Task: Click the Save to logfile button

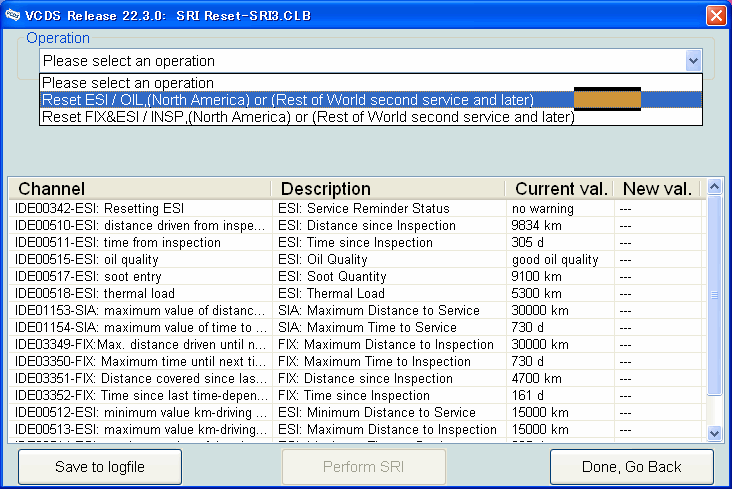Action: pyautogui.click(x=100, y=467)
